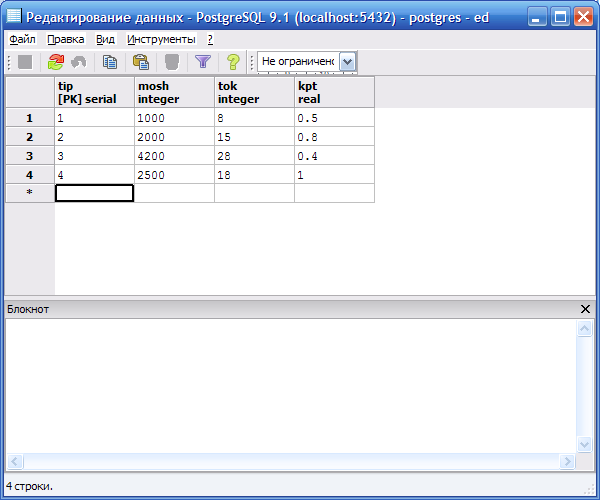The height and width of the screenshot is (500, 600).
Task: Open the Правка menu
Action: tap(65, 39)
